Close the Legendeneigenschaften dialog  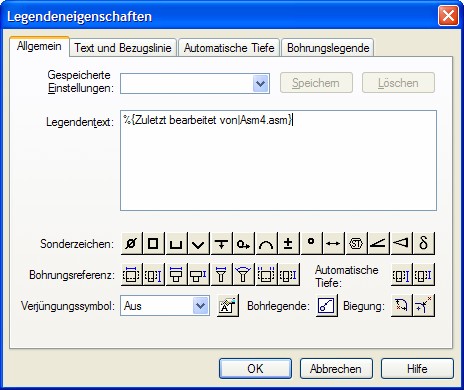point(448,16)
